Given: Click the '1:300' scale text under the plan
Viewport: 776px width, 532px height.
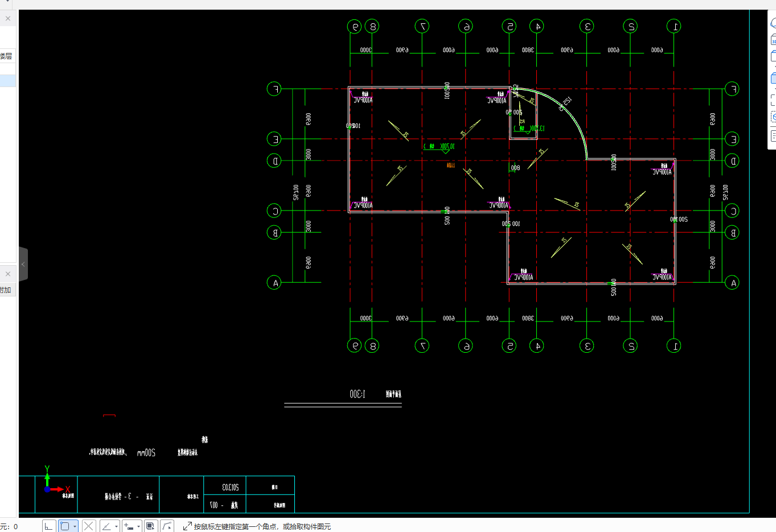Looking at the screenshot, I should tap(358, 394).
